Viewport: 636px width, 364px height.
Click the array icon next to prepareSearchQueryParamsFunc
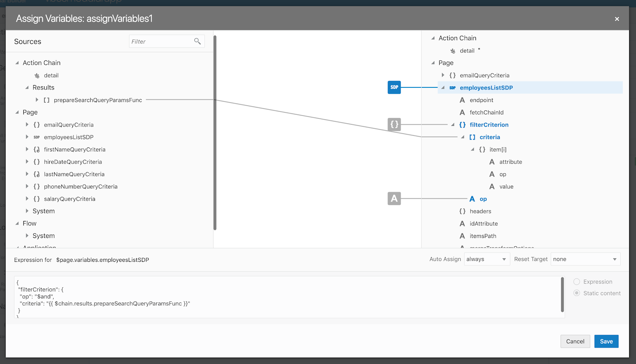point(47,100)
